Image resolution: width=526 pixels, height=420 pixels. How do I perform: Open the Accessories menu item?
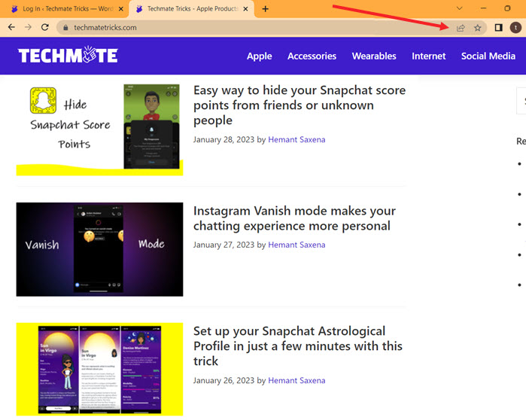click(312, 56)
